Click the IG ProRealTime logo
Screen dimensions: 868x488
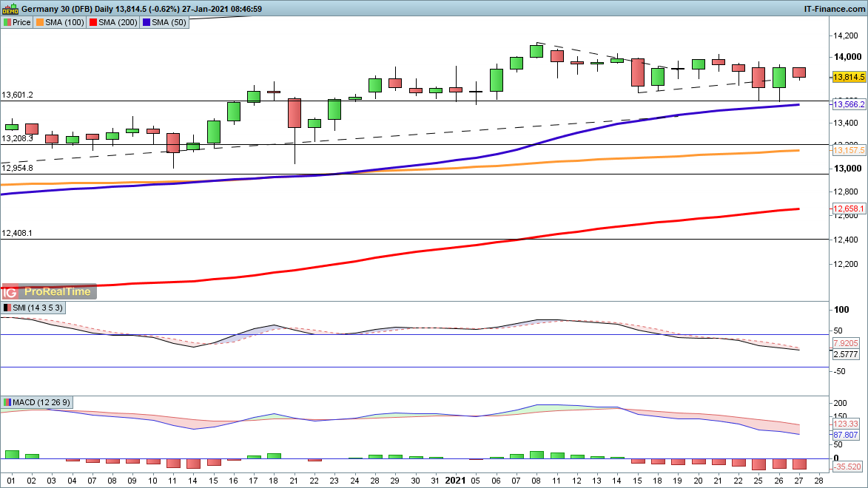(x=49, y=291)
